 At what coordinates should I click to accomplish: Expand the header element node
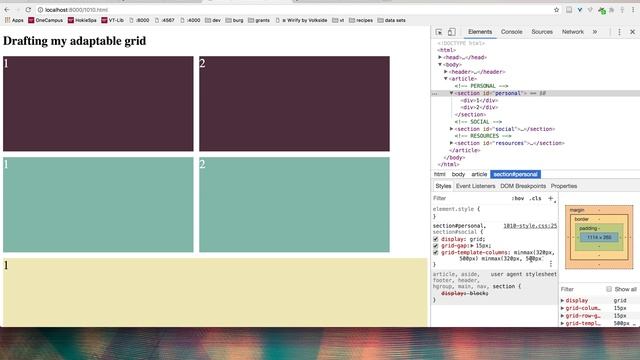click(x=446, y=72)
